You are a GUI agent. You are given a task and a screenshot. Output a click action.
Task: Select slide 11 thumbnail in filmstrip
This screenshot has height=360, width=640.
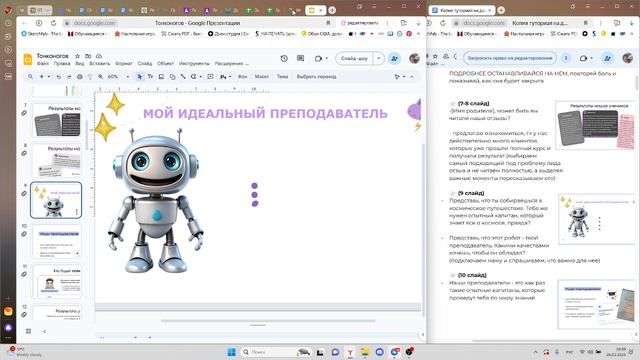[56, 281]
